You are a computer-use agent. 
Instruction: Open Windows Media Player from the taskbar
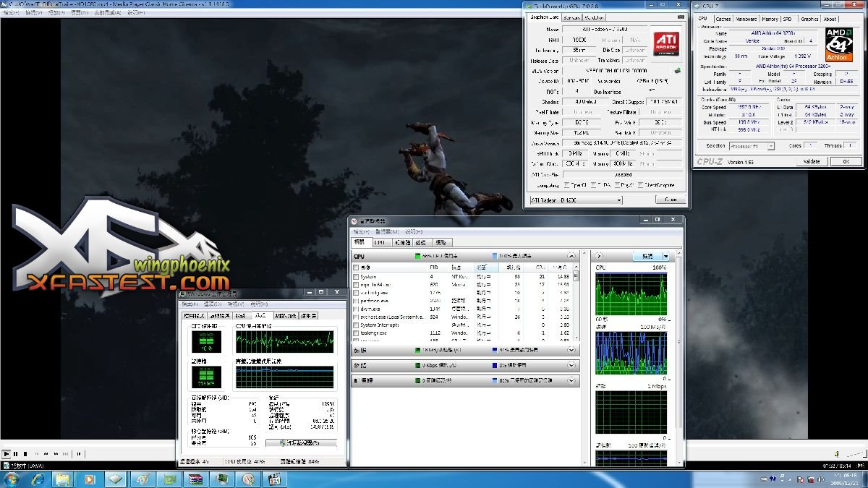89,479
